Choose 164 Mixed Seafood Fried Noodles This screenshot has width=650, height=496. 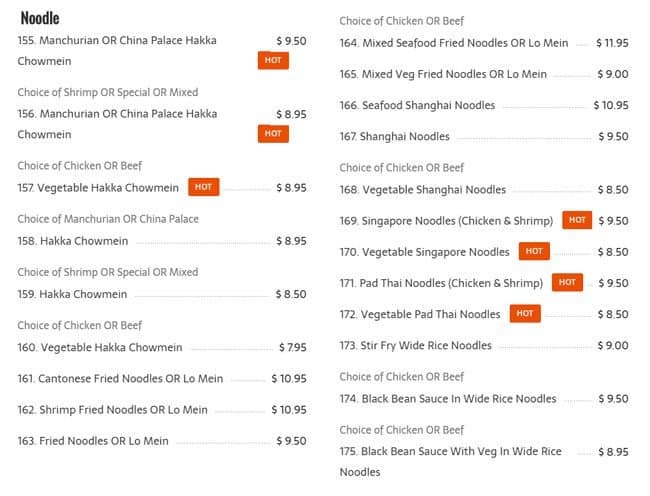click(453, 43)
